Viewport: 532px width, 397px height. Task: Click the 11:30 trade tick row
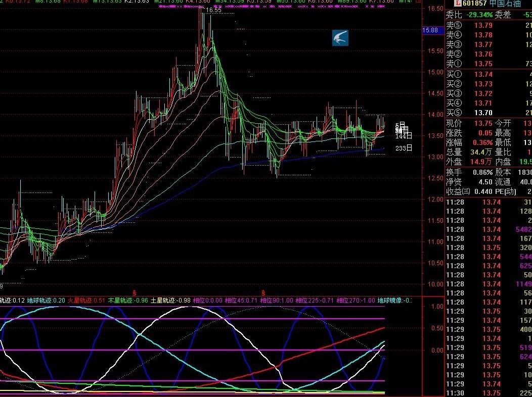[489, 393]
